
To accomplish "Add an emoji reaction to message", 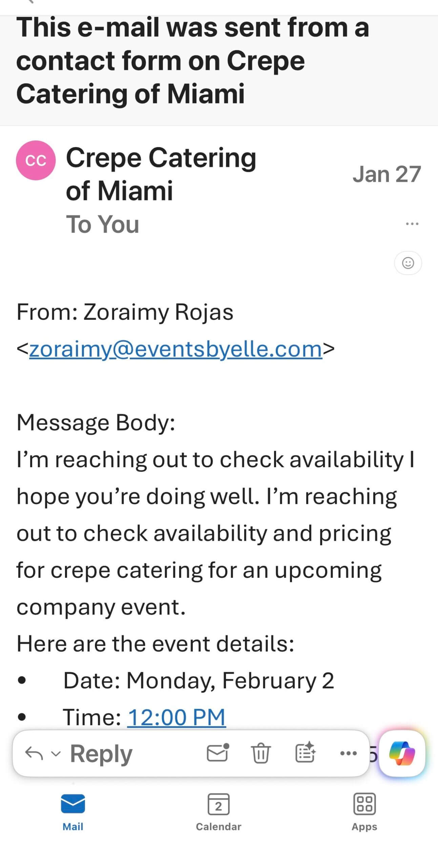I will 408,263.
